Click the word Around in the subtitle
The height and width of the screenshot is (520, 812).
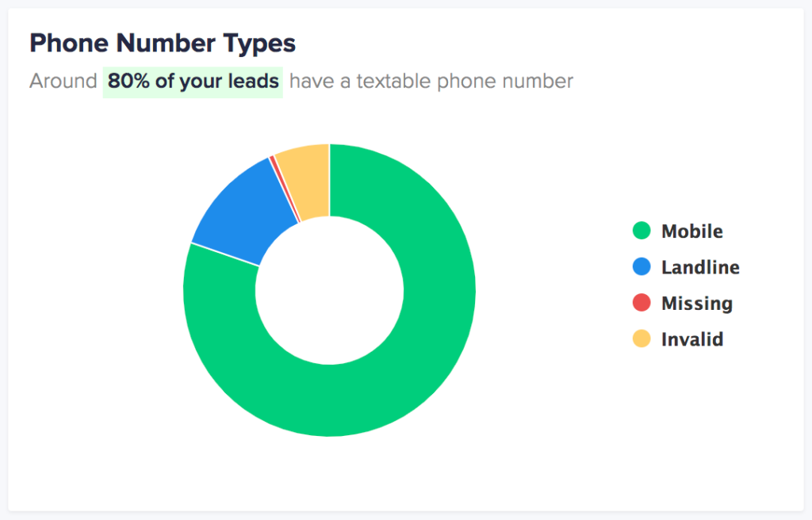pyautogui.click(x=63, y=82)
